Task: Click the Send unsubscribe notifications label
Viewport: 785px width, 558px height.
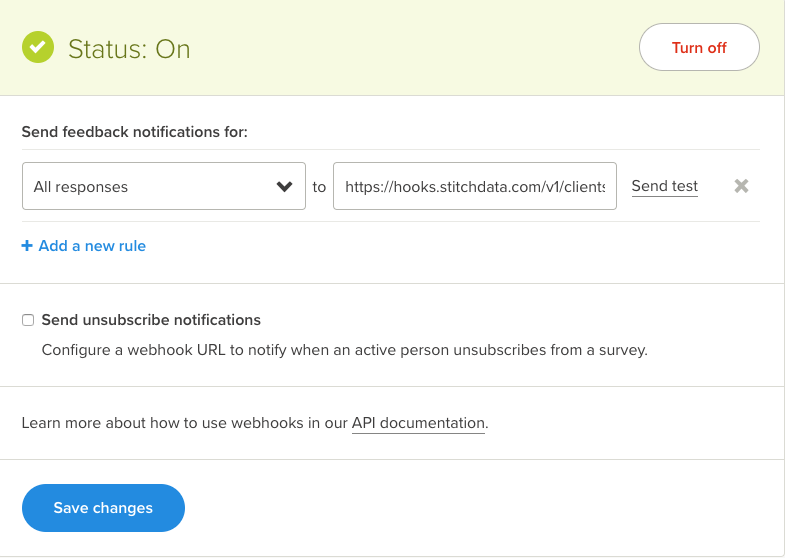Action: (151, 320)
